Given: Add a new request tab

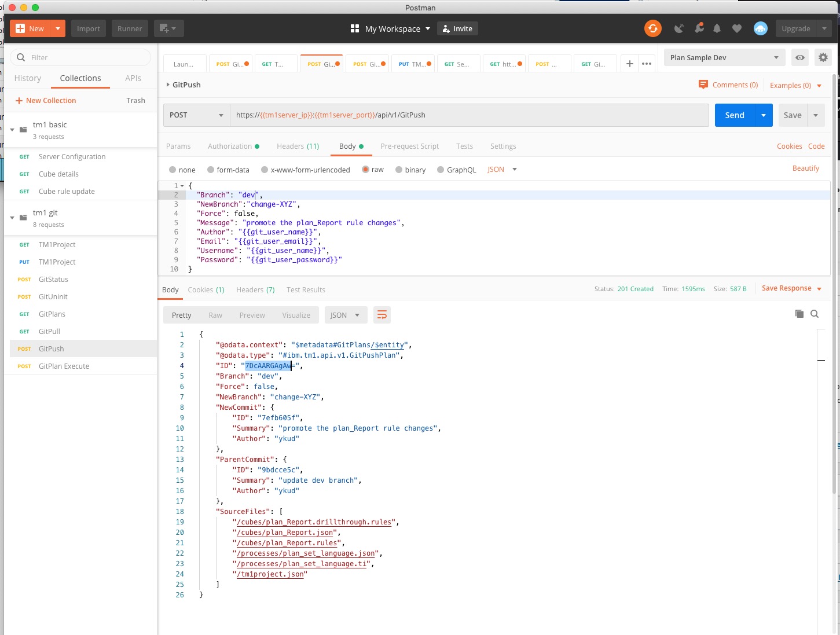Looking at the screenshot, I should [x=630, y=64].
